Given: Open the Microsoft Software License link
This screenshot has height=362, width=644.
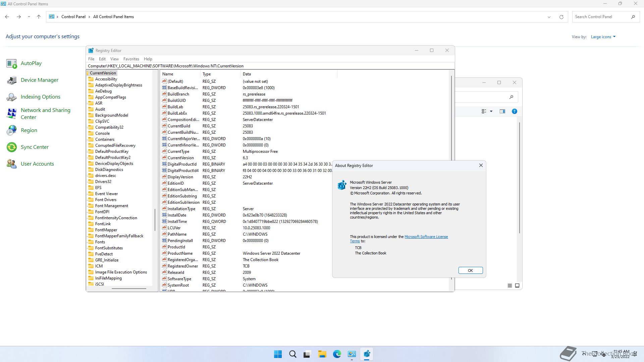Looking at the screenshot, I should 426,237.
